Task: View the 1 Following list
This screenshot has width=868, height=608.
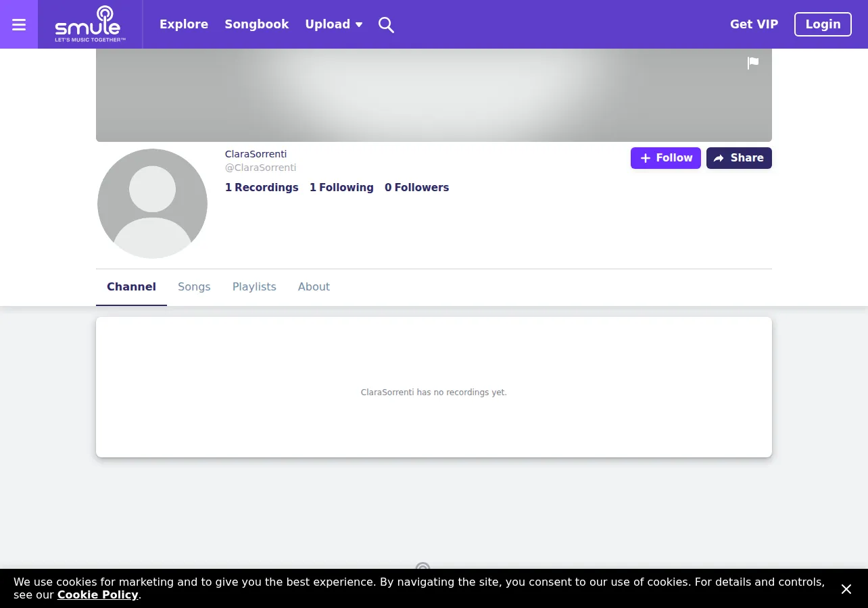Action: pyautogui.click(x=341, y=188)
